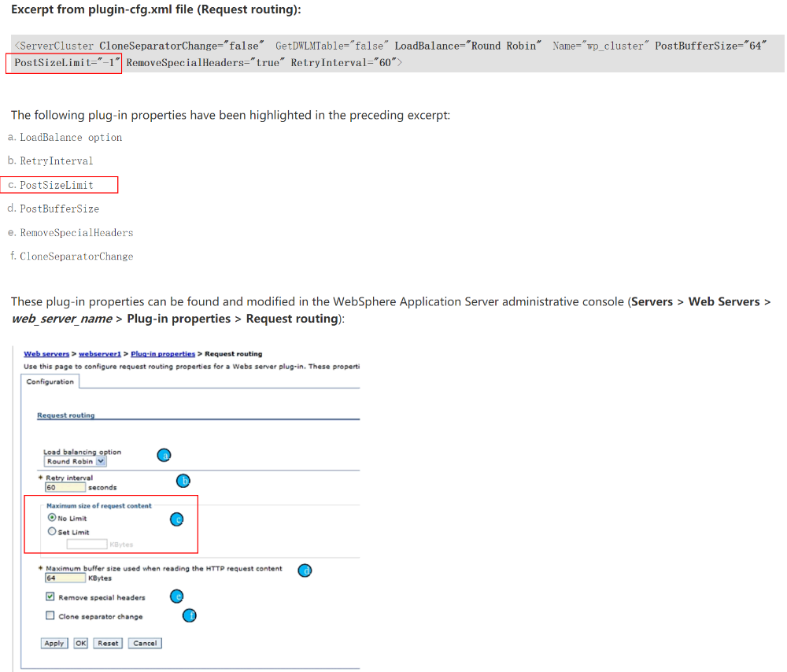The width and height of the screenshot is (787, 672).
Task: Click 'PostSizeLimit="-1"' in the XML excerpt
Action: point(67,63)
